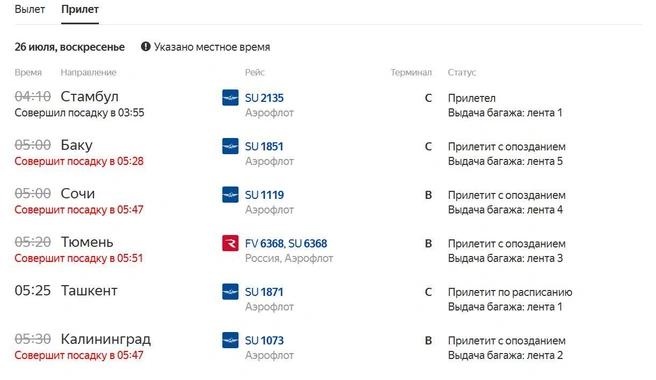Select the Прилет tab

80,9
